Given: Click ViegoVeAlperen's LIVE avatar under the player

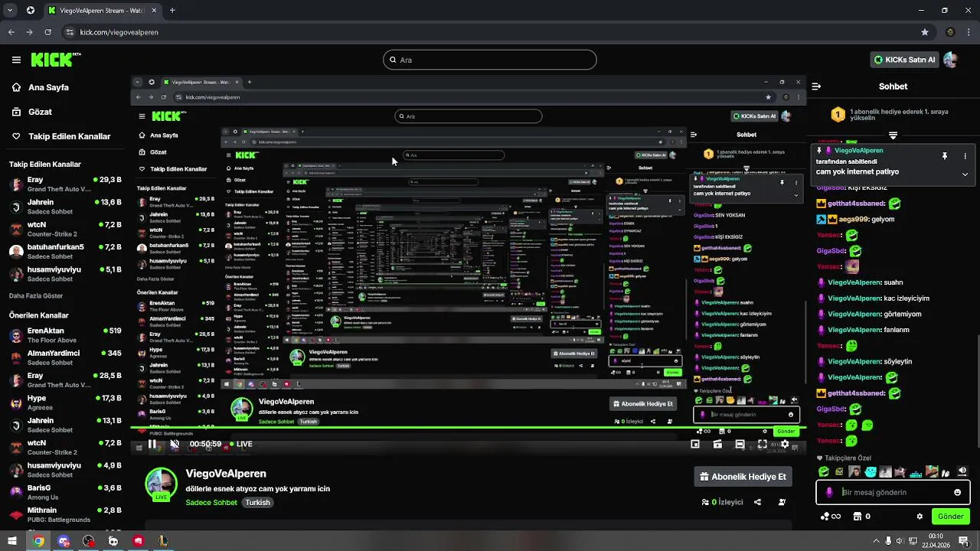Looking at the screenshot, I should pos(161,484).
